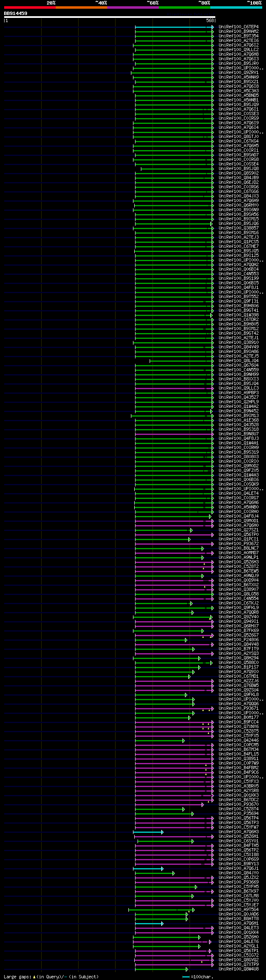Click hit label UniRef100_P24806
Image resolution: width=266 pixels, height=980 pixels.
coord(239,640)
